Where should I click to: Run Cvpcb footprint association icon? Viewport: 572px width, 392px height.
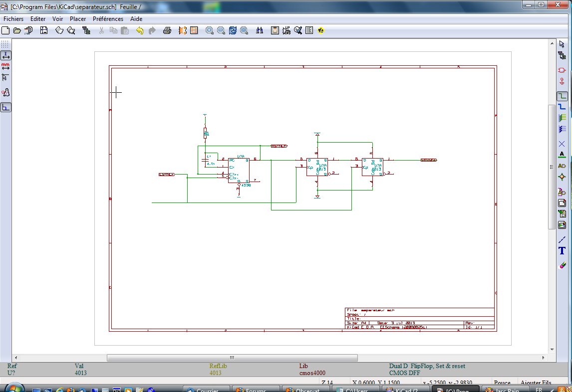tap(182, 30)
